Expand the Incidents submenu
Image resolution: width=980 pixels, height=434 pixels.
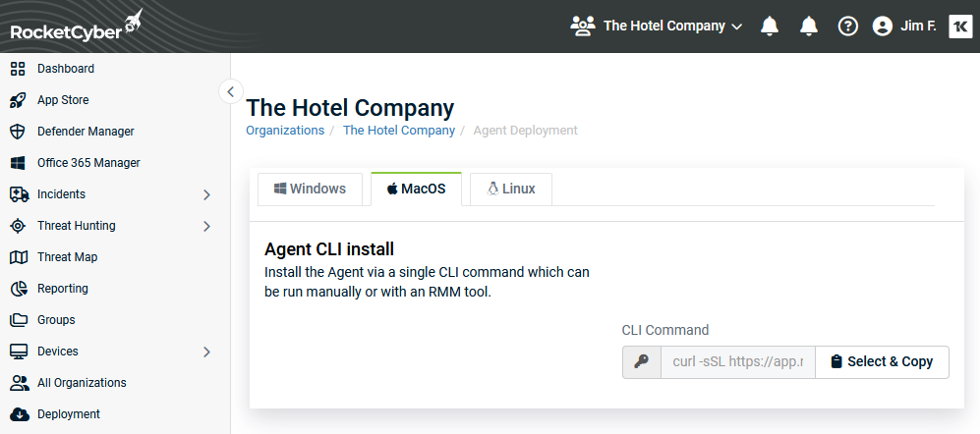pyautogui.click(x=206, y=194)
